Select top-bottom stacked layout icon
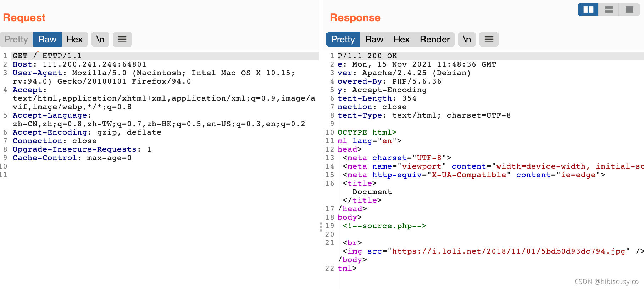The image size is (644, 289). point(609,10)
